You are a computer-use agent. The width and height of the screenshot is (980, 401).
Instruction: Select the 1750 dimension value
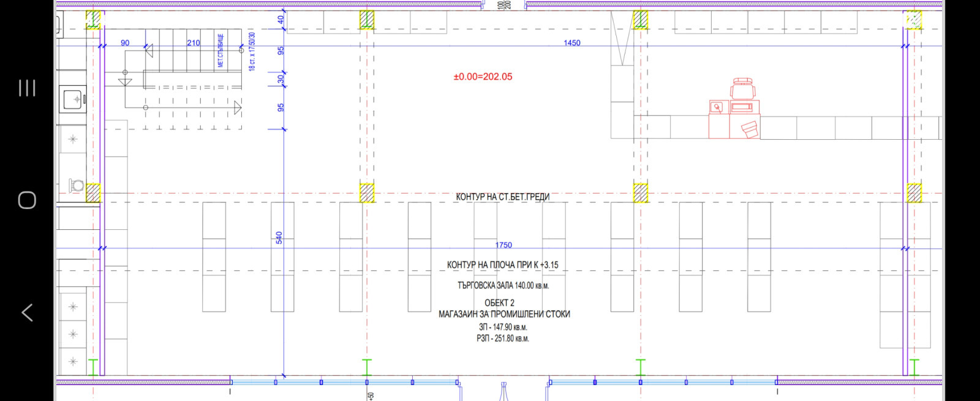click(503, 245)
